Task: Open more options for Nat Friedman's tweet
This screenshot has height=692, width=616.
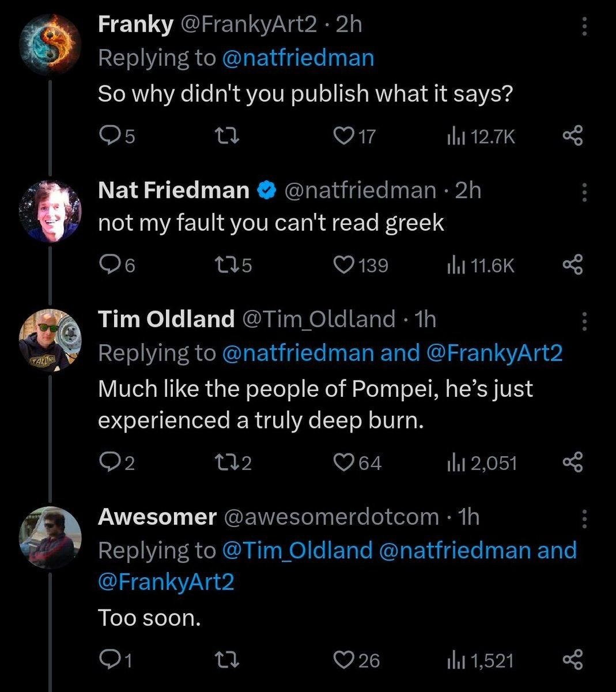Action: click(x=584, y=191)
